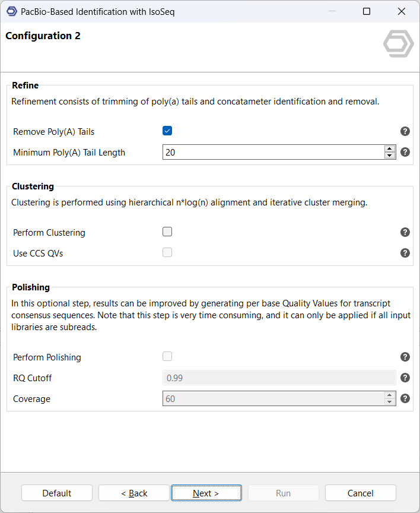Screen dimensions: 420x513
Task: Go back with the Back button
Action: pos(134,493)
